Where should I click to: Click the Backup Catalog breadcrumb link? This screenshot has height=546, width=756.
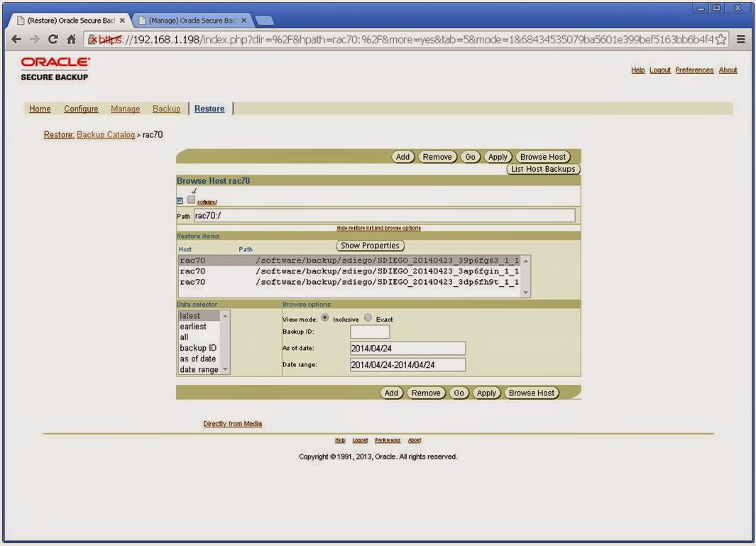(106, 135)
